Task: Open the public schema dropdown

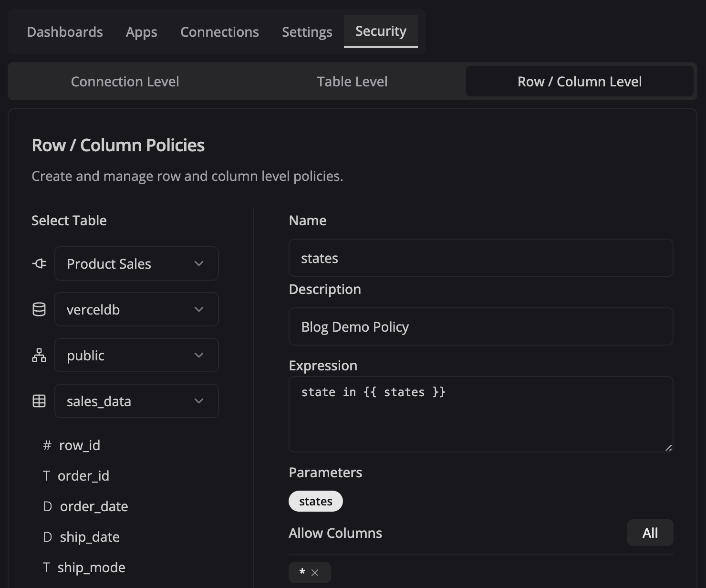Action: [136, 355]
